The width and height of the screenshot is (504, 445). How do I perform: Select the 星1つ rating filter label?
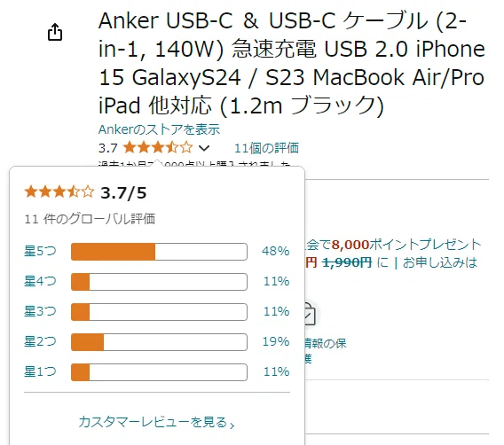40,371
